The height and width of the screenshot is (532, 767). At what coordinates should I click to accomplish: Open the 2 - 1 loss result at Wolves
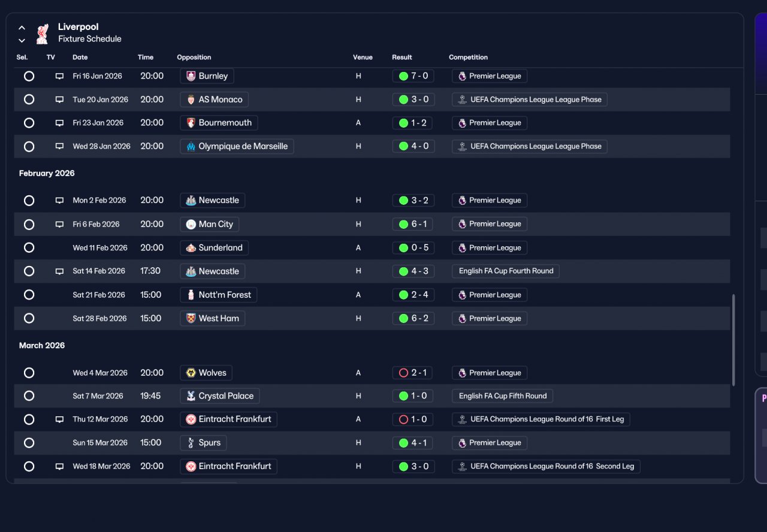coord(413,373)
